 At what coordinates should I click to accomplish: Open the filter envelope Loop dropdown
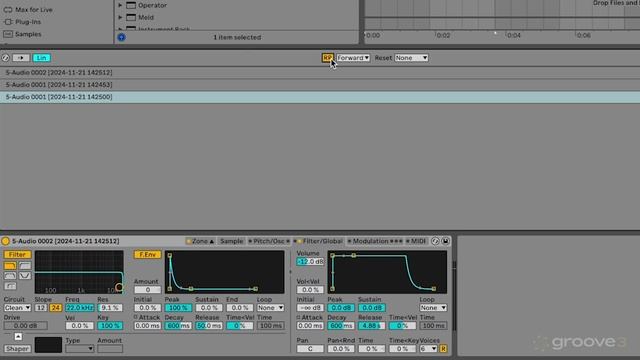click(270, 308)
